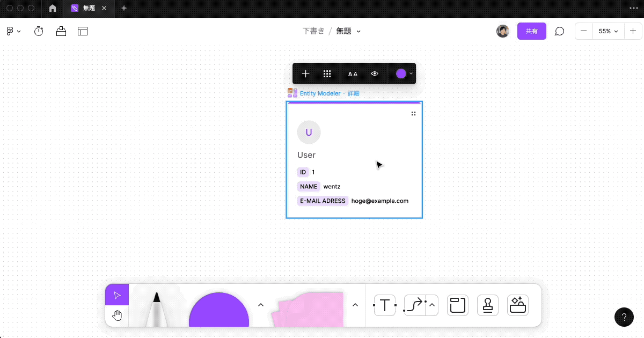644x338 pixels.
Task: Select the connector line tool
Action: pos(414,305)
